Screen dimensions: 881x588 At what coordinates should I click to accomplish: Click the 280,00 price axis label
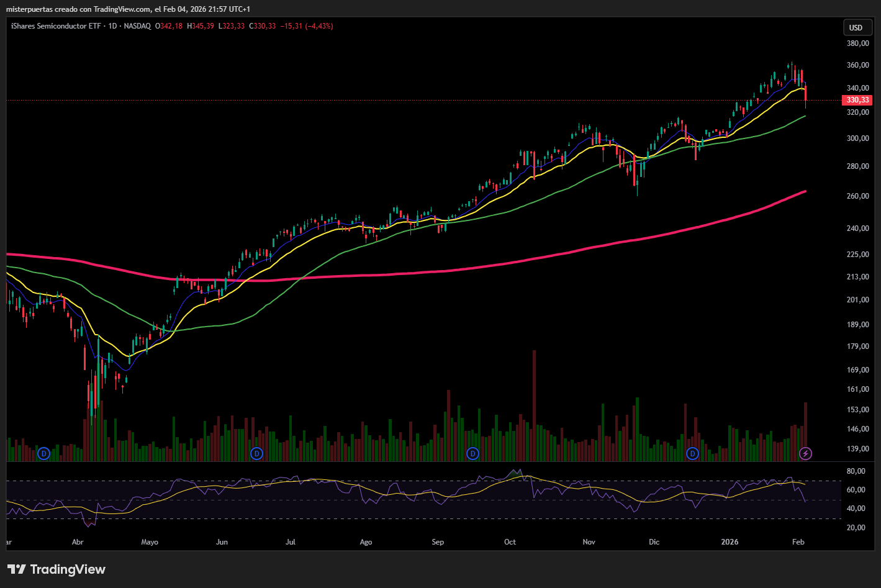coord(857,166)
